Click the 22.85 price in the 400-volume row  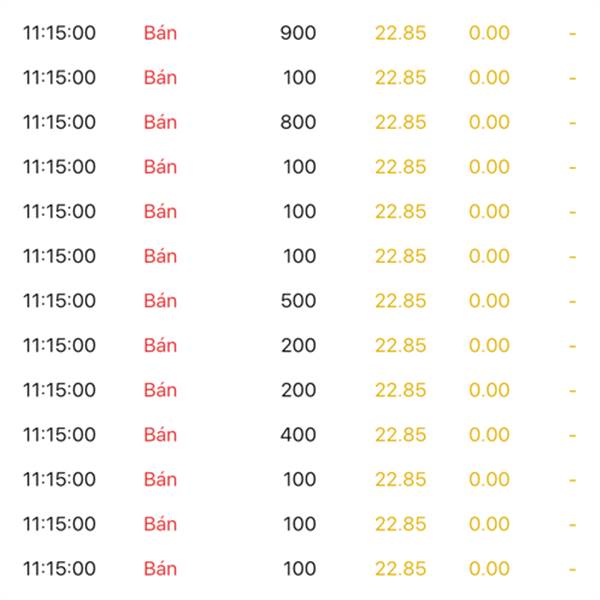(x=400, y=435)
